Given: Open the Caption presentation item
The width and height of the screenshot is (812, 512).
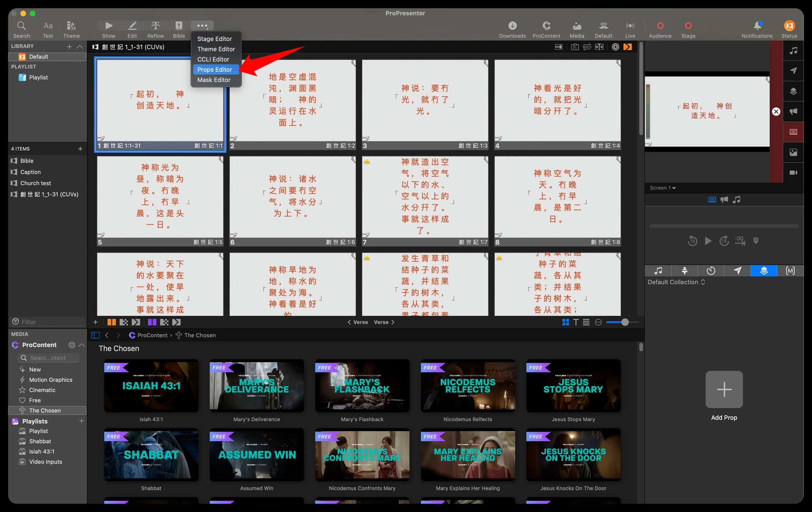Looking at the screenshot, I should 47,172.
